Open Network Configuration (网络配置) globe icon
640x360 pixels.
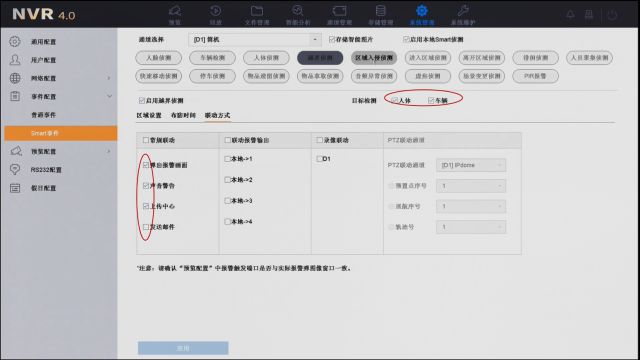click(x=15, y=78)
